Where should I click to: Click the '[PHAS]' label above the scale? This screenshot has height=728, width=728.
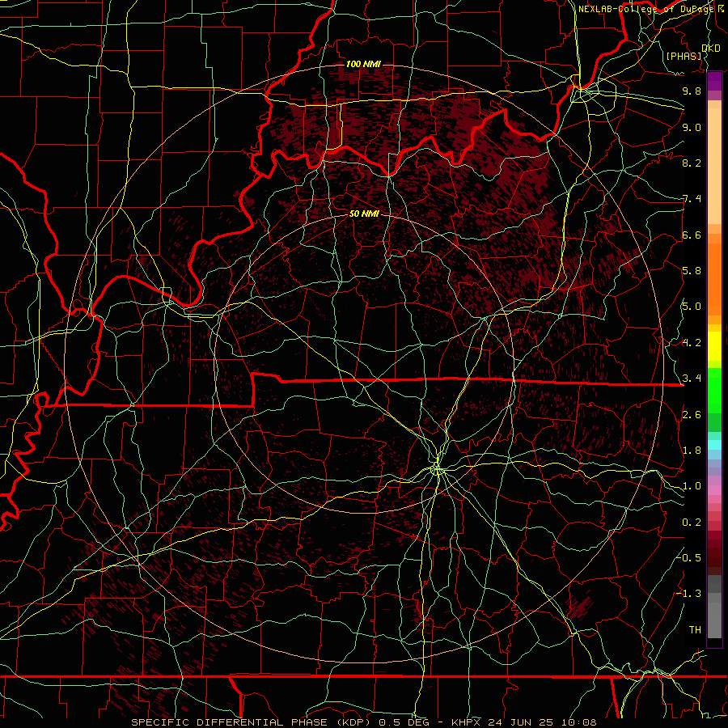click(x=684, y=56)
